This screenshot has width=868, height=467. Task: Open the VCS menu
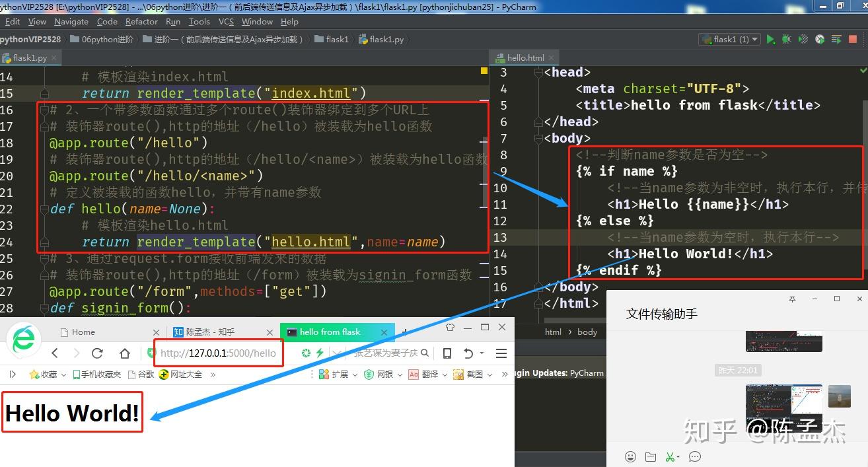click(x=227, y=22)
